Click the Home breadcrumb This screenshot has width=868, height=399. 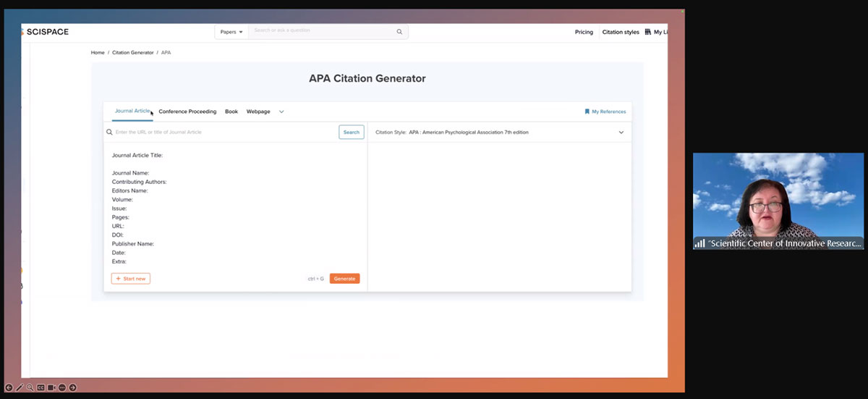tap(98, 53)
